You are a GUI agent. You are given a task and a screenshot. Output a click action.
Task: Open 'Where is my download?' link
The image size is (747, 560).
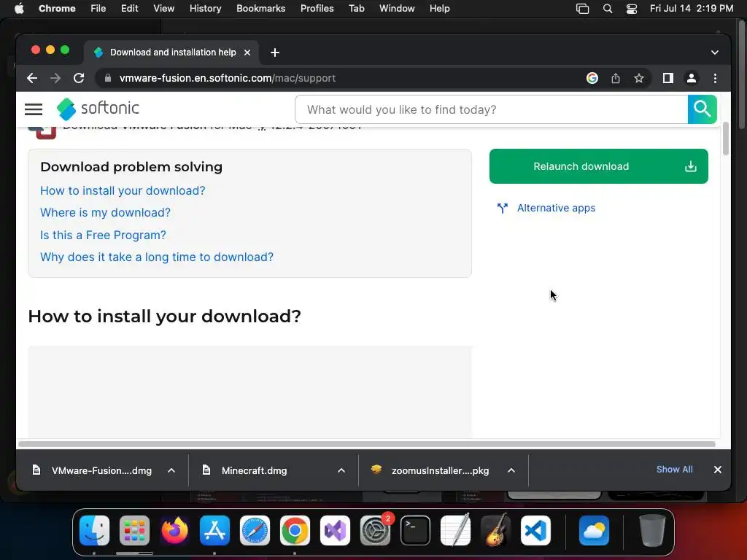pos(105,212)
